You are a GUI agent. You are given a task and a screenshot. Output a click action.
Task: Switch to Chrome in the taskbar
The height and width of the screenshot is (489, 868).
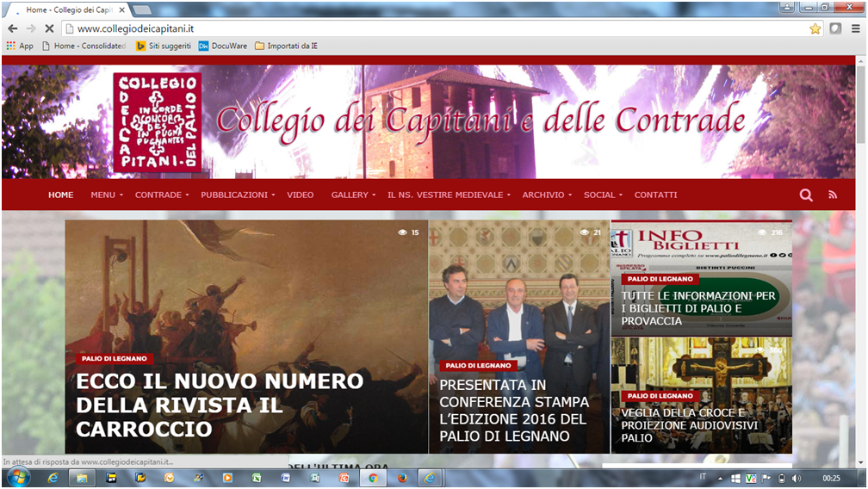tap(373, 478)
